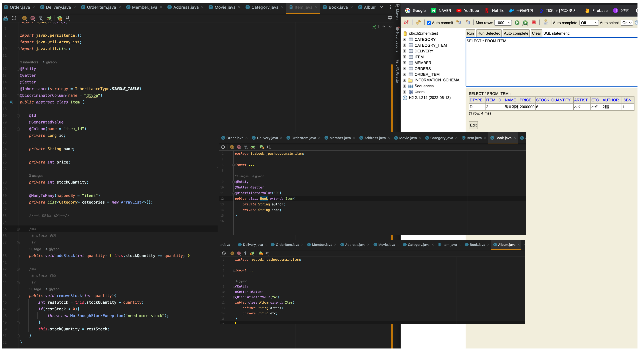Click the Clear button

tap(536, 33)
